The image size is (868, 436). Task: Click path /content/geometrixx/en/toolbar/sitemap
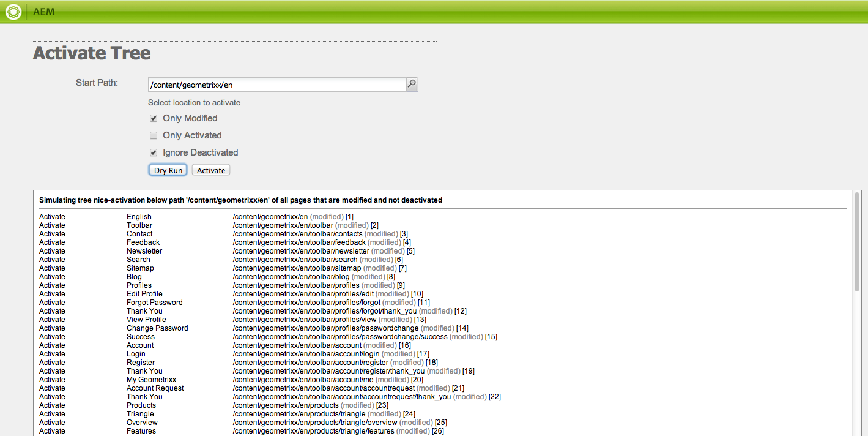[x=297, y=268]
